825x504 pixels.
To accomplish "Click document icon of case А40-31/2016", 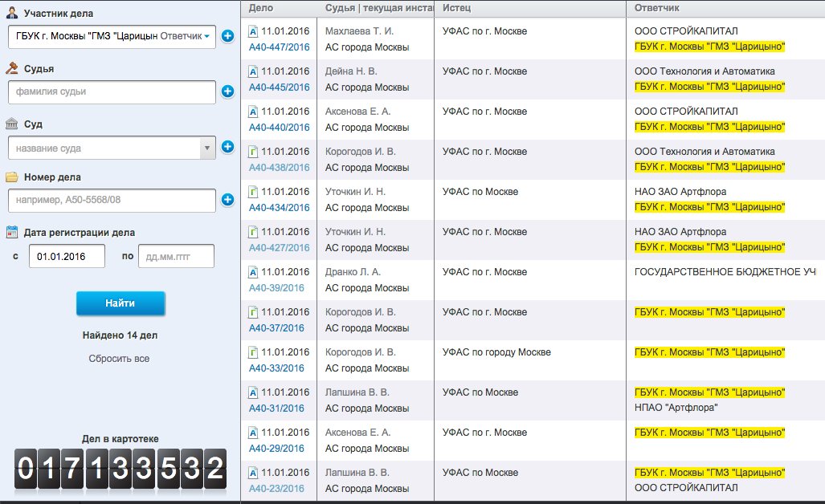I will pyautogui.click(x=253, y=392).
